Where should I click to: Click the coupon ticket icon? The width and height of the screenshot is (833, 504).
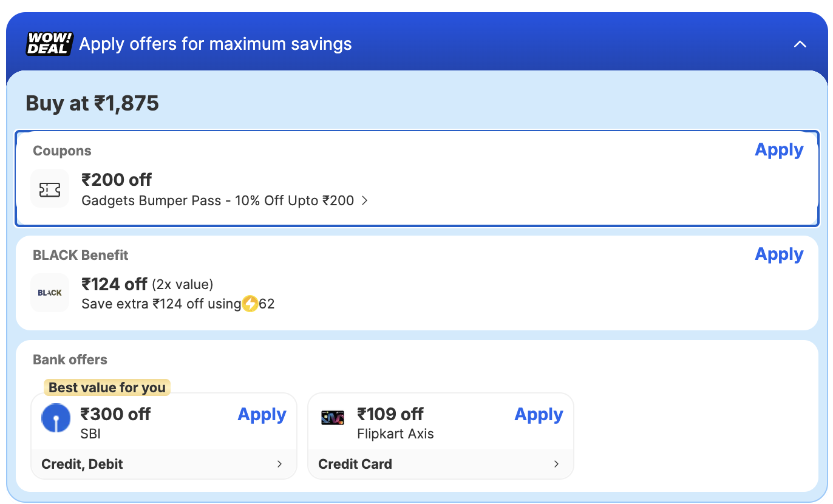(x=50, y=190)
